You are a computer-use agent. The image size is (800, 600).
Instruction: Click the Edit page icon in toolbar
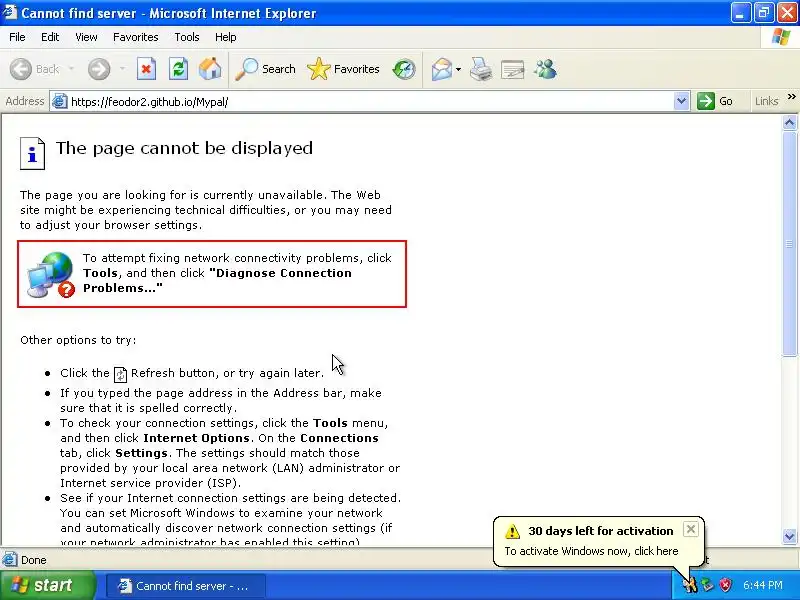[x=513, y=69]
